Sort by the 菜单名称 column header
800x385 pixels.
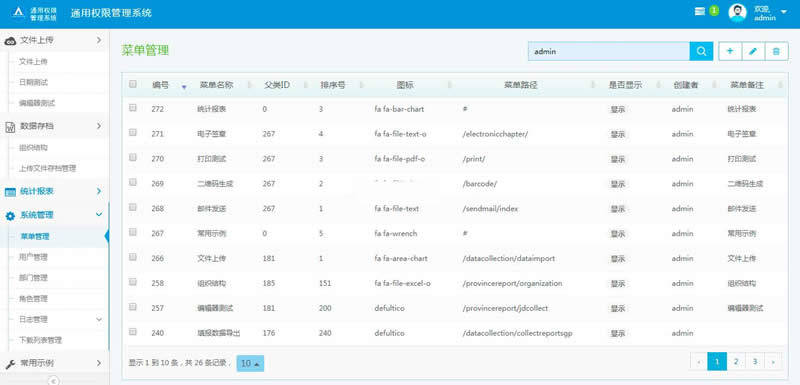(216, 85)
